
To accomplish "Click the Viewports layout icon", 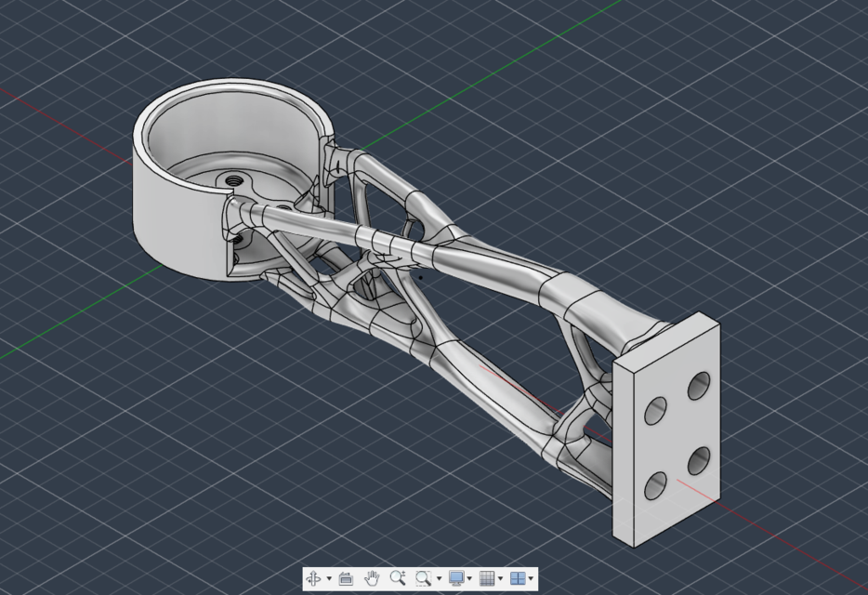I will [x=518, y=577].
